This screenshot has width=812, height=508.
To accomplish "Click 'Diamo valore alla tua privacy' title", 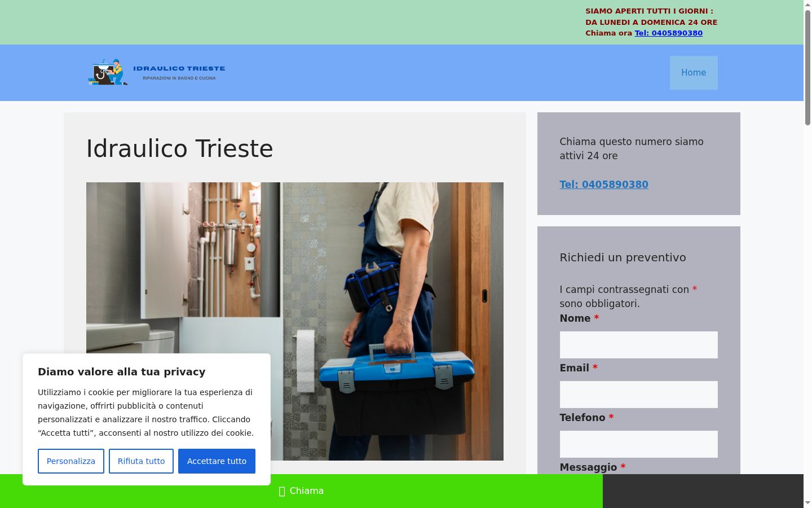I will pos(122,372).
